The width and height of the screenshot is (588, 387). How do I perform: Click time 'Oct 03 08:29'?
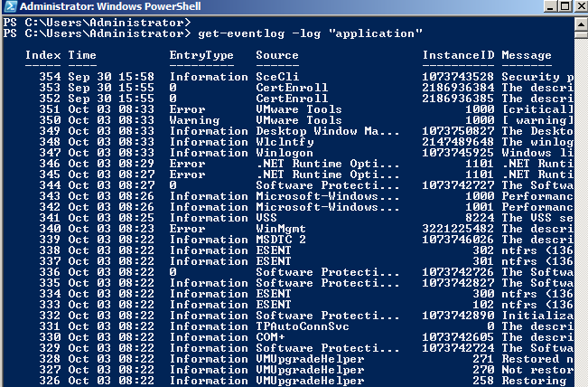point(111,164)
